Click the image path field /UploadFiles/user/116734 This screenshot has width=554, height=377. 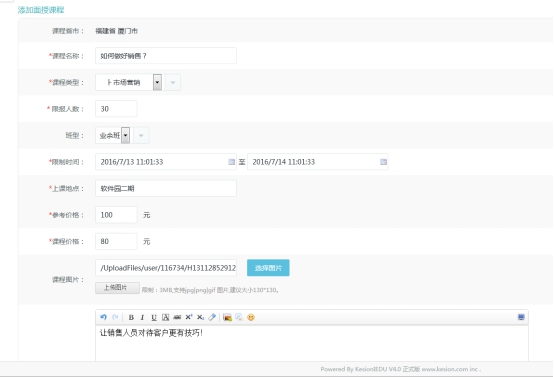pos(166,268)
